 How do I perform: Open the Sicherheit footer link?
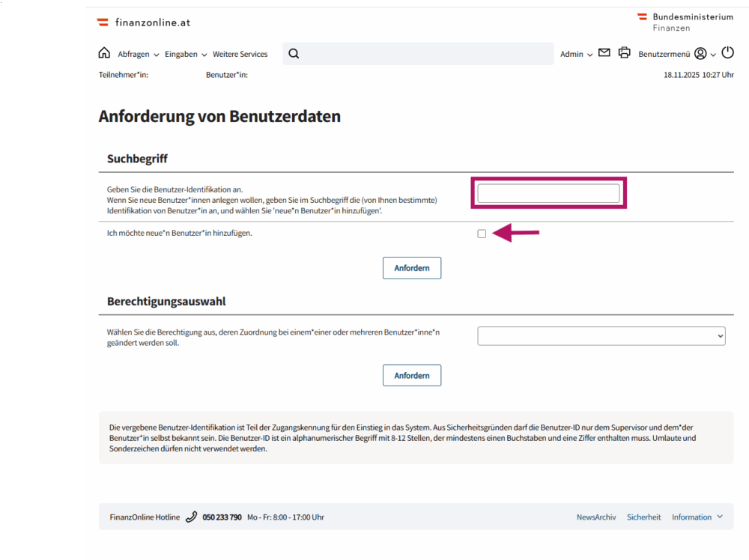pos(643,517)
